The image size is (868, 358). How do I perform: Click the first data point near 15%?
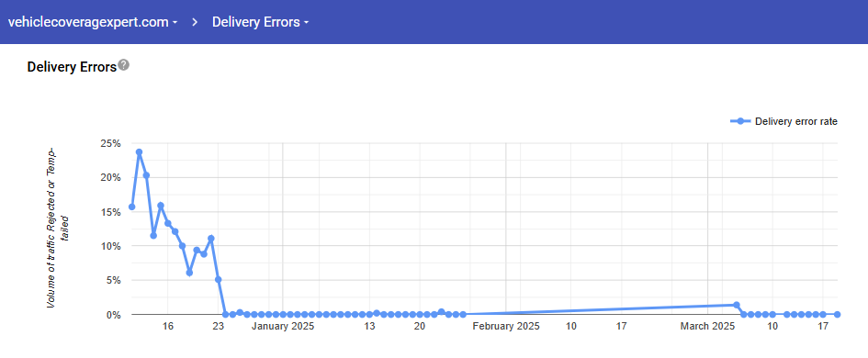(131, 207)
